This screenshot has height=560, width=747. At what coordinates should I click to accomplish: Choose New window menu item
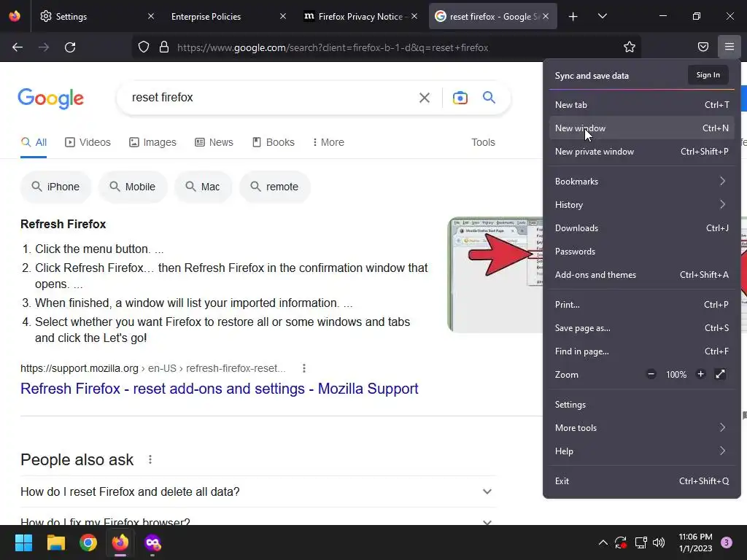click(x=642, y=128)
